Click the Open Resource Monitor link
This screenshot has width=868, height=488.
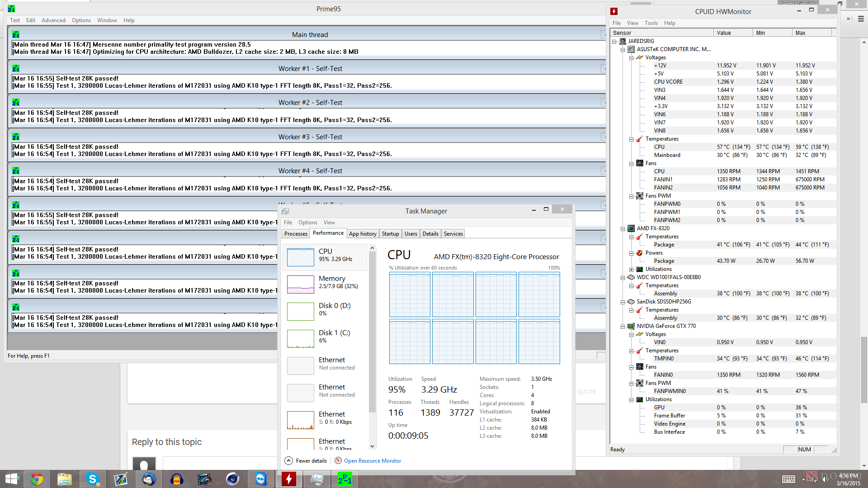point(373,461)
